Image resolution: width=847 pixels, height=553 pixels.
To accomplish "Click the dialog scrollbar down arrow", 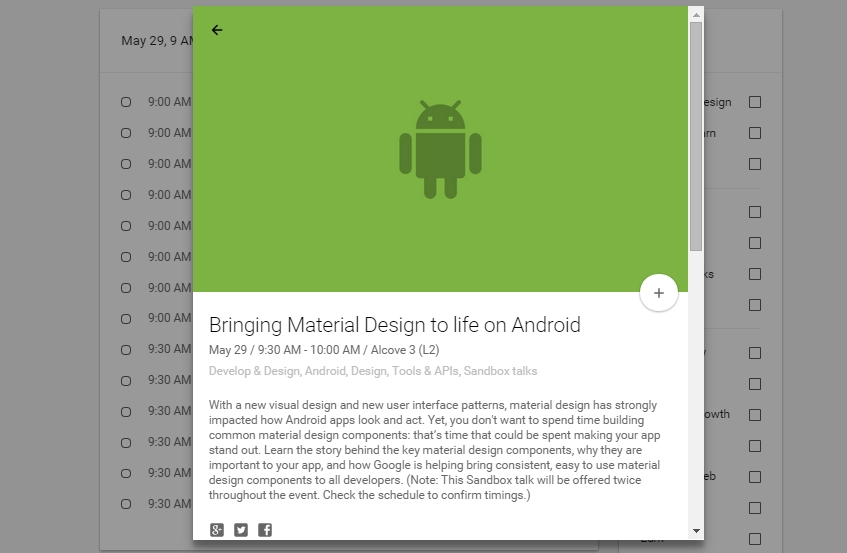I will pos(696,531).
